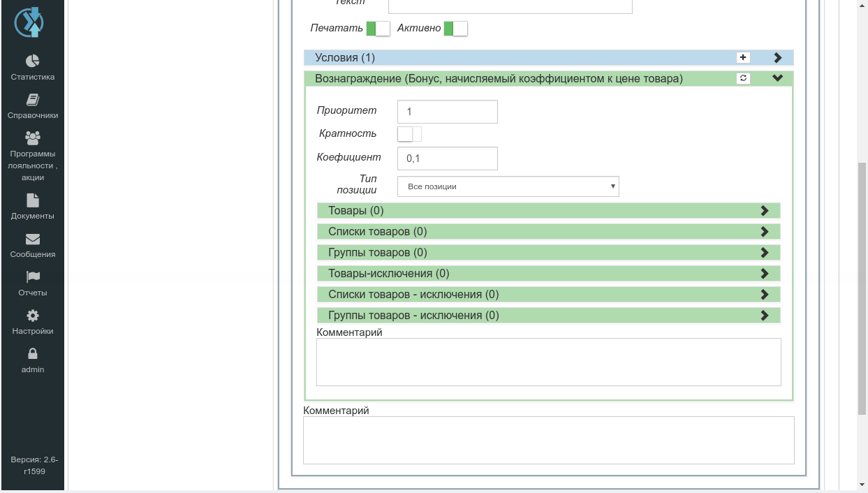Open Справочники book icon
Viewport: 868px width, 493px height.
pos(33,99)
